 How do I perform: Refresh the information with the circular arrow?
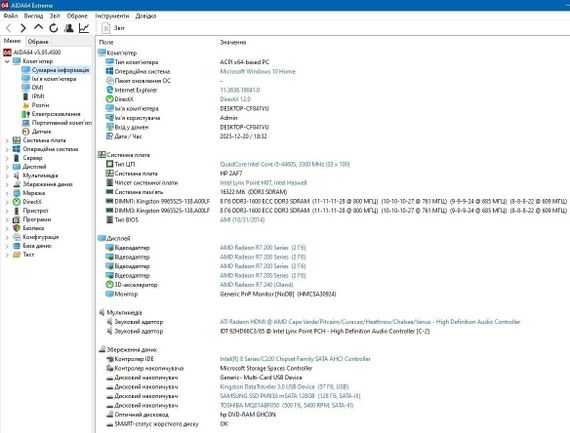tap(53, 28)
